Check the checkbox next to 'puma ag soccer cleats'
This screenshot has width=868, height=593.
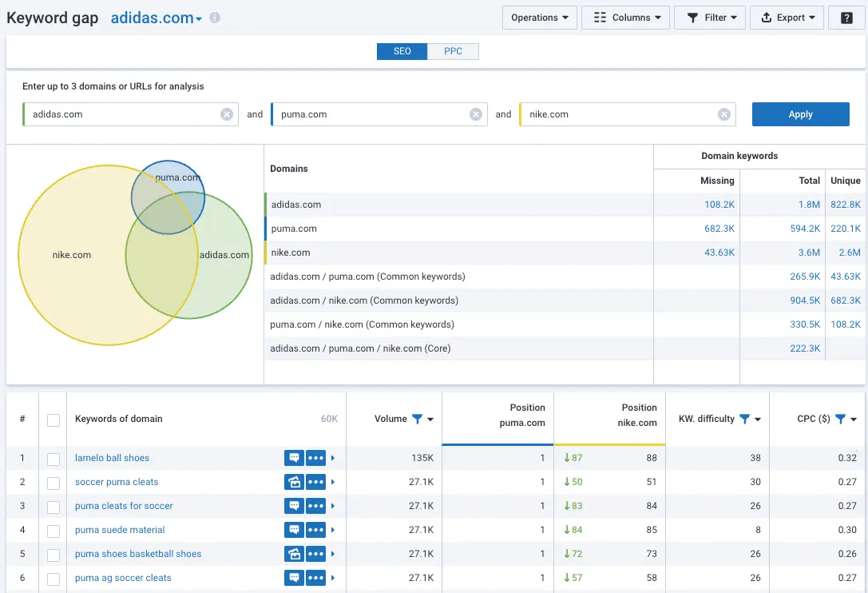pyautogui.click(x=54, y=578)
